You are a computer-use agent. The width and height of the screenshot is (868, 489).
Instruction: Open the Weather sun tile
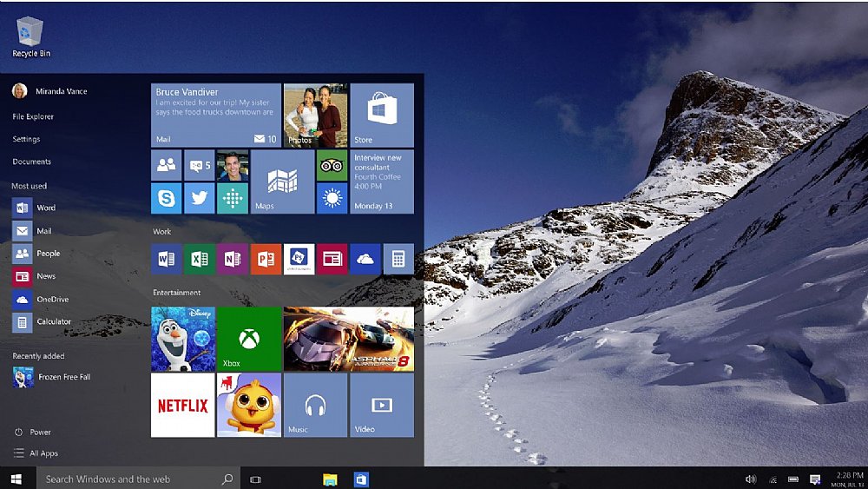[x=332, y=198]
